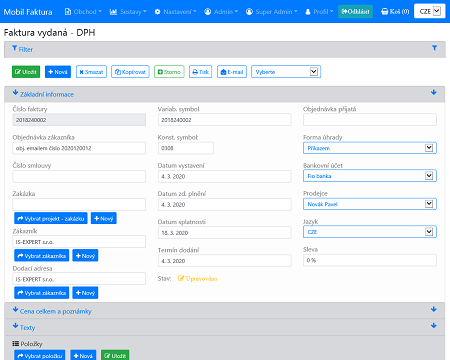Click the Nový button next to Vybrat projekt
This screenshot has height=360, width=450.
[x=104, y=218]
